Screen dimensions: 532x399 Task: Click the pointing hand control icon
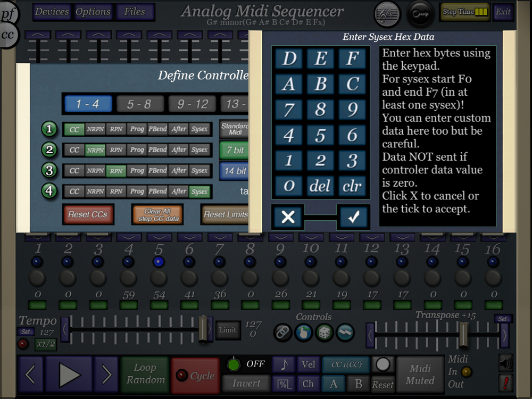pos(303,332)
